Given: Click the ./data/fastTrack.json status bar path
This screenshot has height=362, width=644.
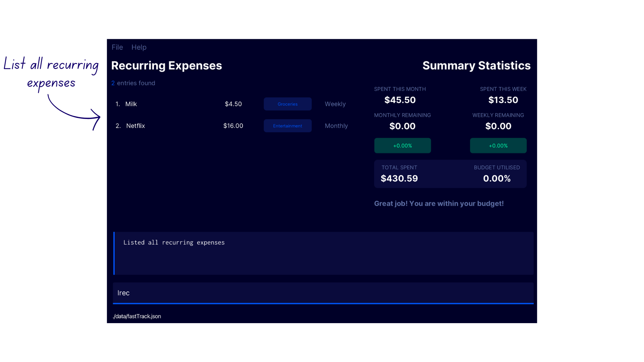Looking at the screenshot, I should coord(137,316).
